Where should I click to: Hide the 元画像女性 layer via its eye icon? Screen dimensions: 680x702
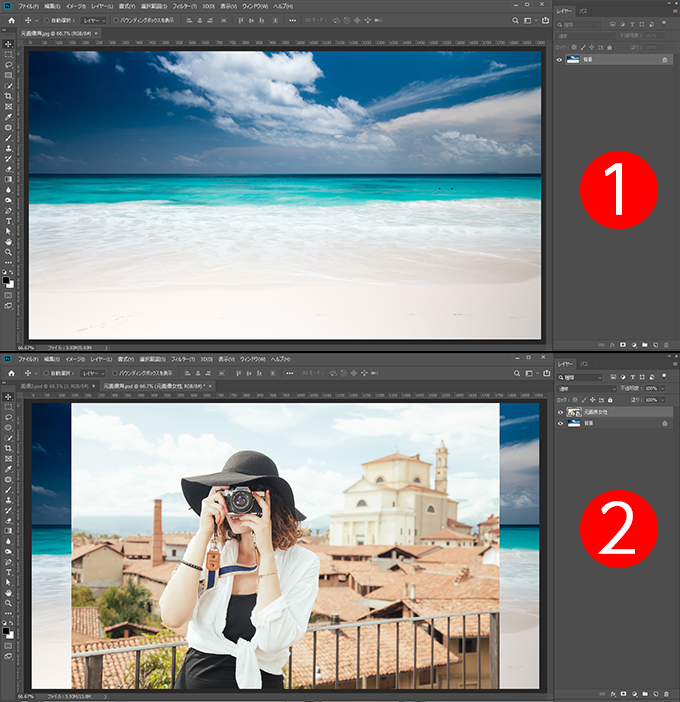pos(560,411)
